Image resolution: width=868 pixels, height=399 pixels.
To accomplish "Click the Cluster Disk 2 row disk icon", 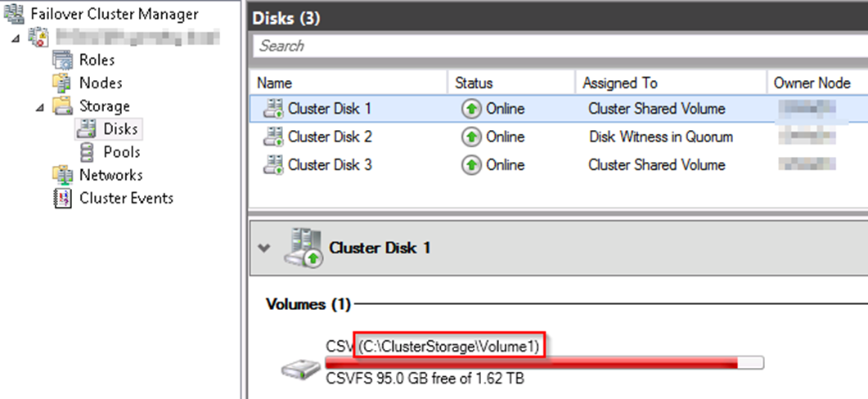I will (x=273, y=137).
